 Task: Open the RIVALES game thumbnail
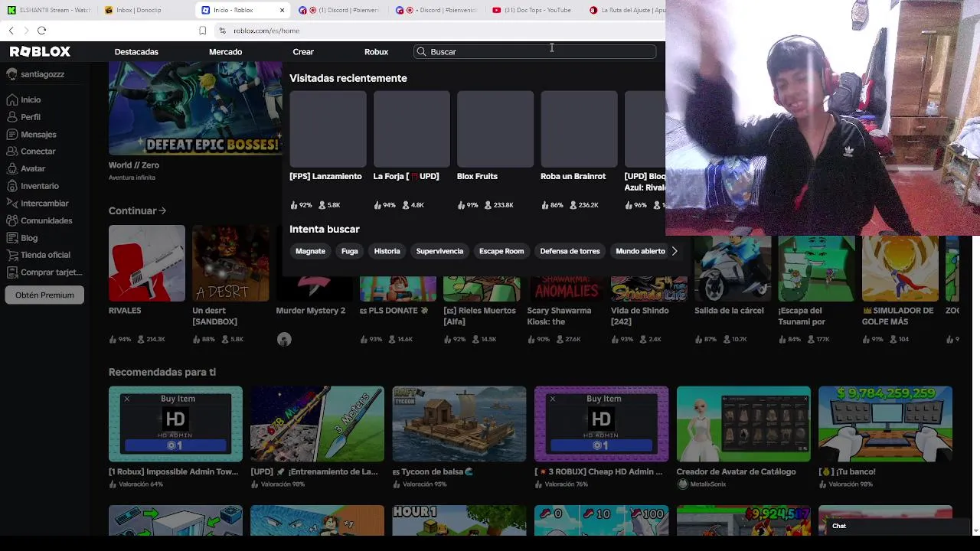tap(146, 263)
